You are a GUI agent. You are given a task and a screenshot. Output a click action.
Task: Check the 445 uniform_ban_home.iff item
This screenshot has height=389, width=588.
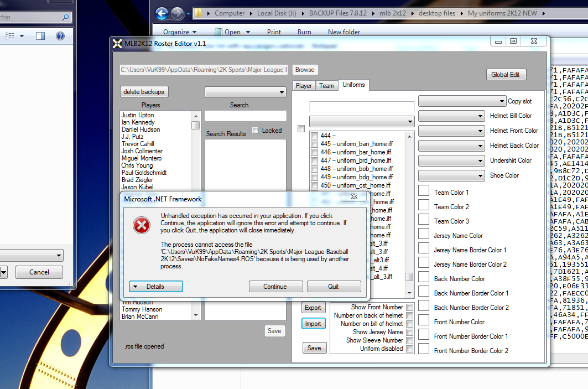point(315,144)
